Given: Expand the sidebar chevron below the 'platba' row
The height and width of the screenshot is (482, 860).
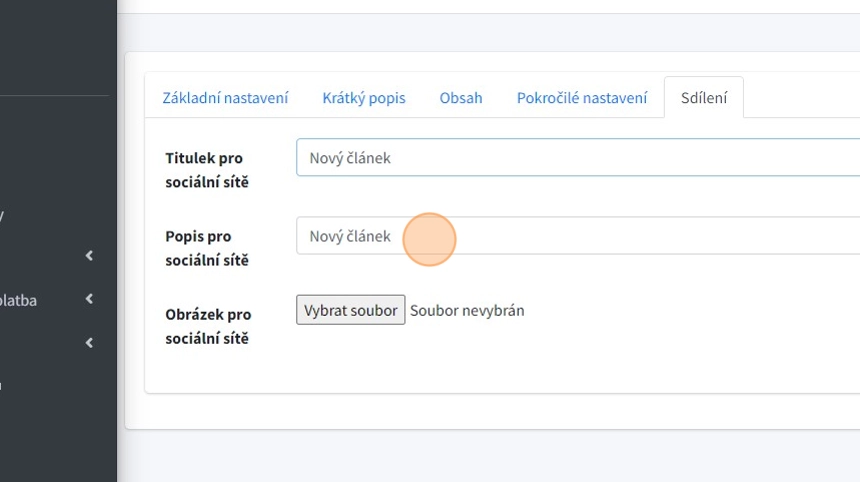Looking at the screenshot, I should [89, 343].
